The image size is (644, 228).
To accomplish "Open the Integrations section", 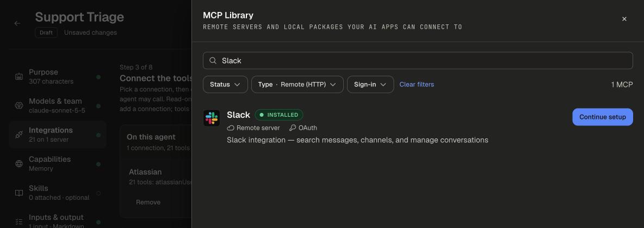I will (58, 135).
